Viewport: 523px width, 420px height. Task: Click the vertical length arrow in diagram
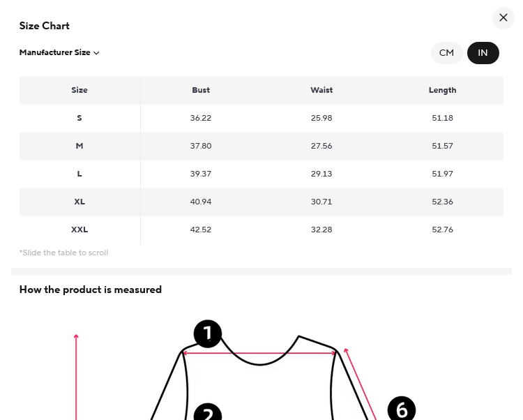pos(76,377)
